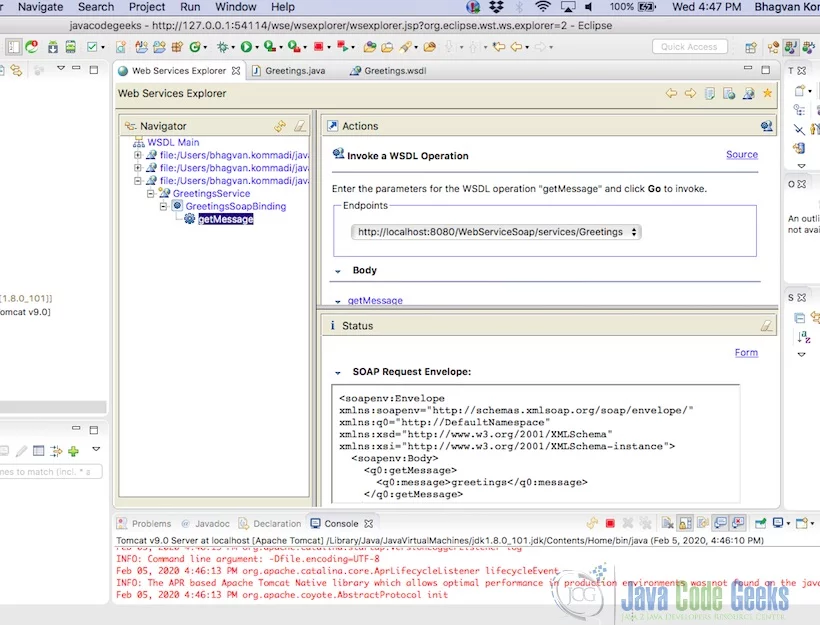Open the WSDL page icon
Image resolution: width=820 pixels, height=625 pixels.
(x=748, y=93)
